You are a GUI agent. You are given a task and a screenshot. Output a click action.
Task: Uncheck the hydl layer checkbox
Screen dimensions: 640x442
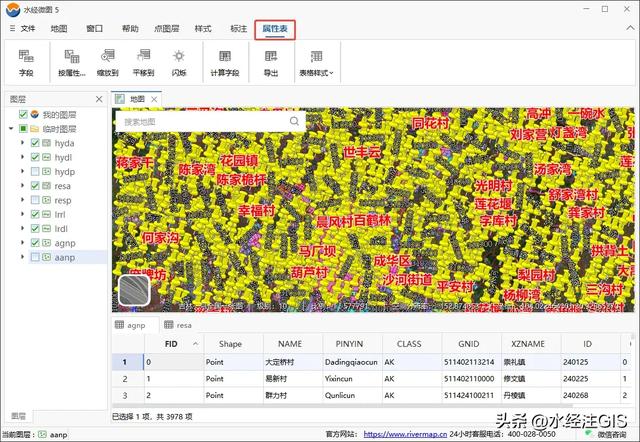[x=35, y=157]
